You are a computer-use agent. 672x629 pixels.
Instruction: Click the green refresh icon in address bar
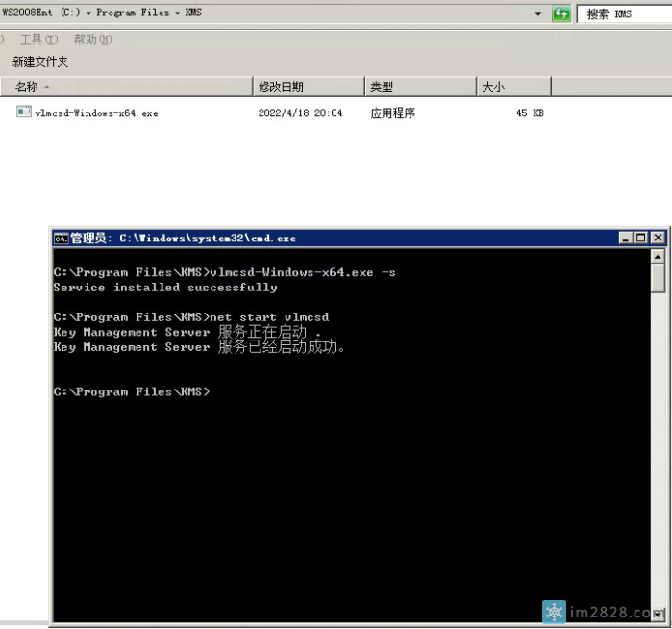561,14
